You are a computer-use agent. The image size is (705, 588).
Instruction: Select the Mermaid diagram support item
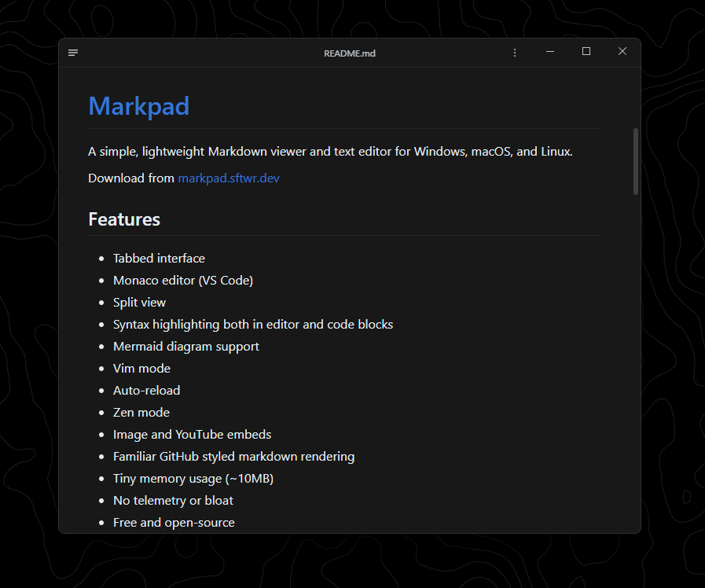tap(186, 346)
